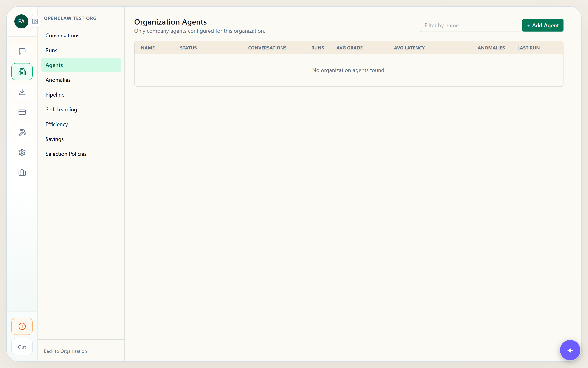Image resolution: width=588 pixels, height=368 pixels.
Task: Focus the Filter by name input field
Action: click(x=469, y=25)
